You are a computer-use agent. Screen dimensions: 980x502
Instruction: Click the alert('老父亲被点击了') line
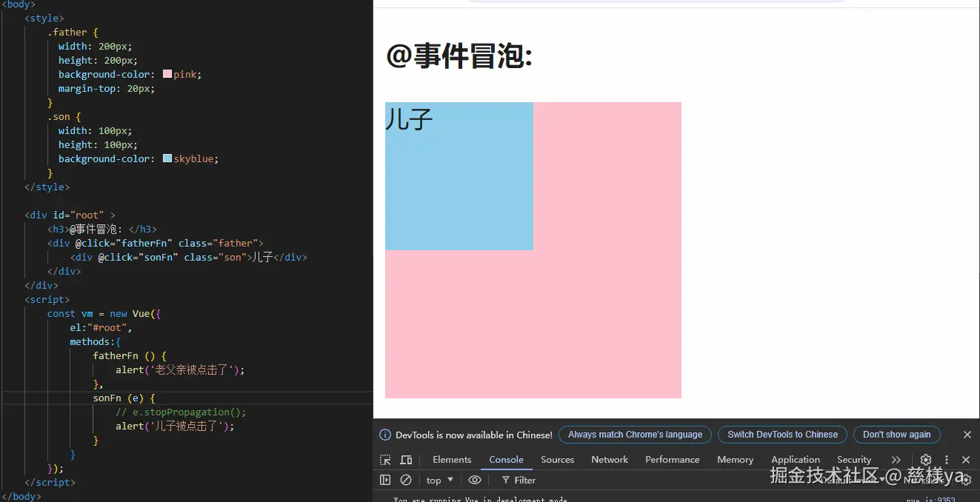coord(180,369)
